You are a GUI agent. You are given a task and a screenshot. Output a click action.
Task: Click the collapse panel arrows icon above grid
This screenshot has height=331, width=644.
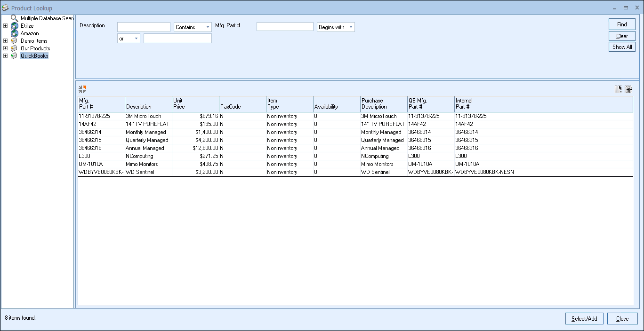[x=82, y=89]
